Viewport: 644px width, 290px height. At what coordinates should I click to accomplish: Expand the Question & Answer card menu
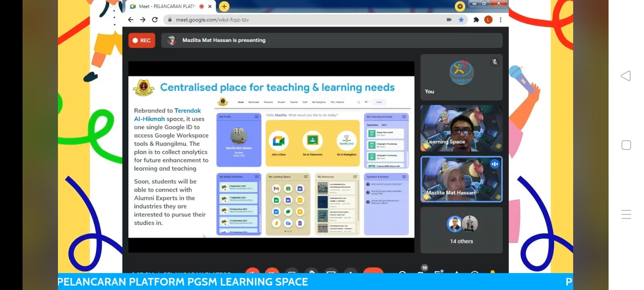pos(404,177)
